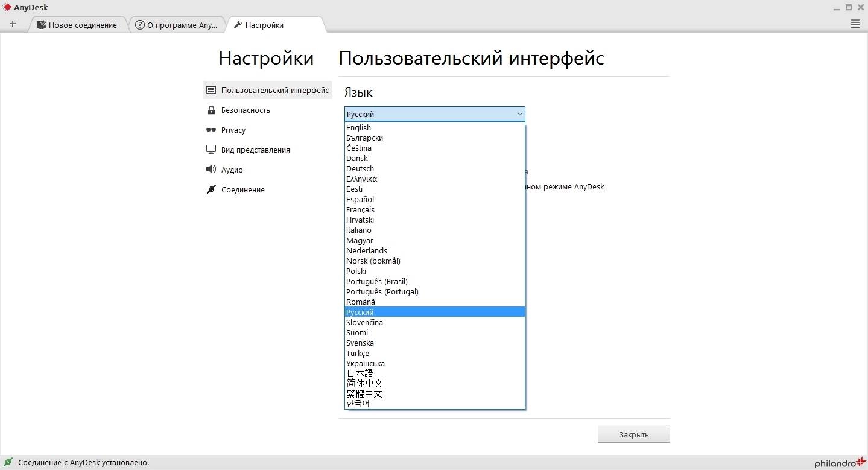Choose Čeština from language list
Screen dimensions: 868x470
tap(435, 148)
